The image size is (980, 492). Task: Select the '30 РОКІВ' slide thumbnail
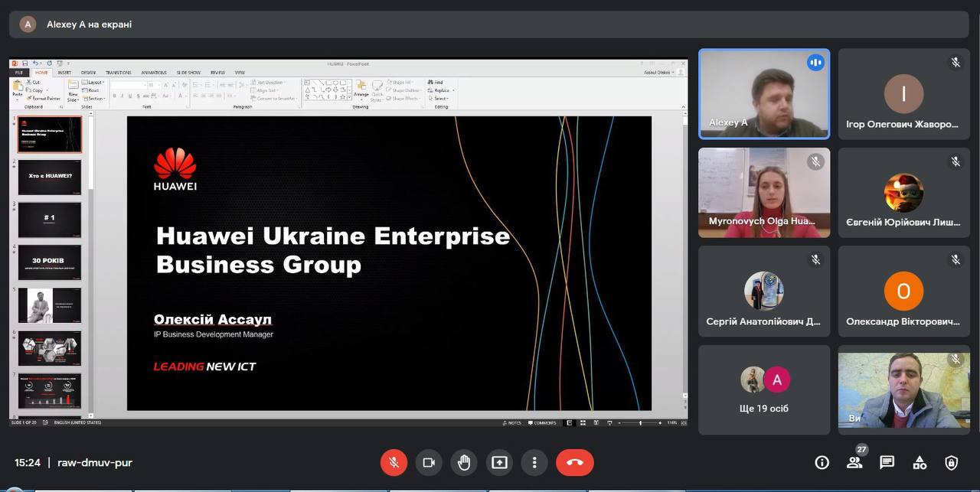[50, 263]
